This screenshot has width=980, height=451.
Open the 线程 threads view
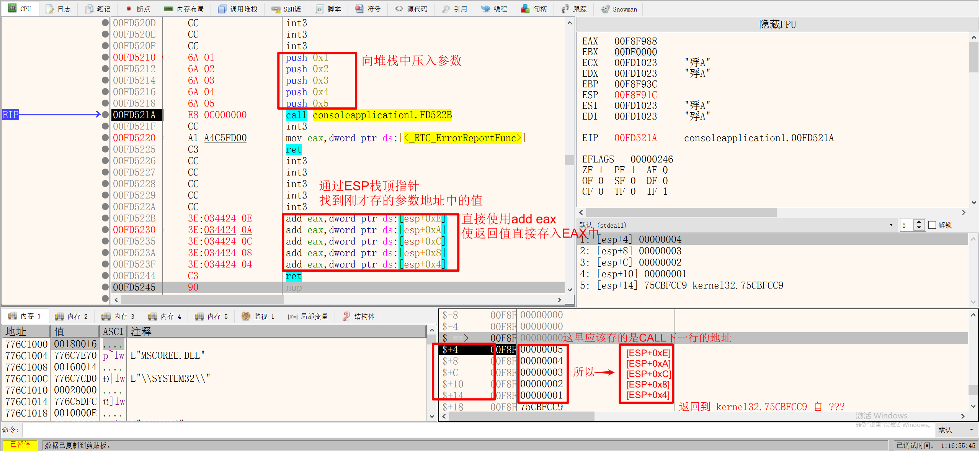(x=494, y=9)
